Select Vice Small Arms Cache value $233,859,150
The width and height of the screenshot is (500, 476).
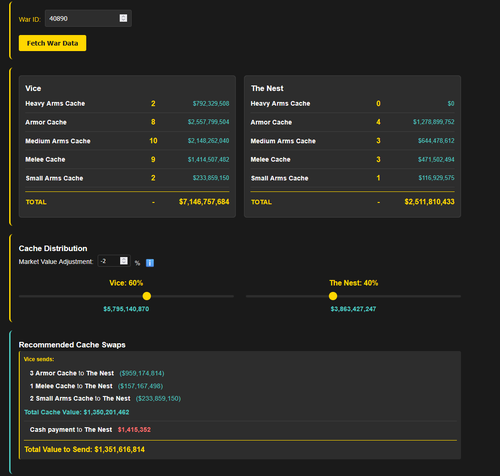pyautogui.click(x=211, y=178)
